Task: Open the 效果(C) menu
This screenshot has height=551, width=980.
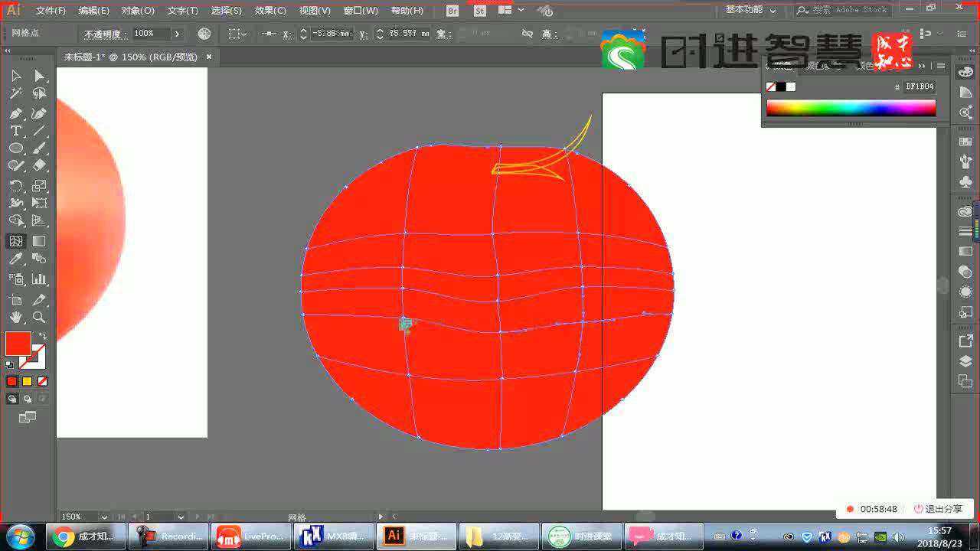Action: coord(270,11)
